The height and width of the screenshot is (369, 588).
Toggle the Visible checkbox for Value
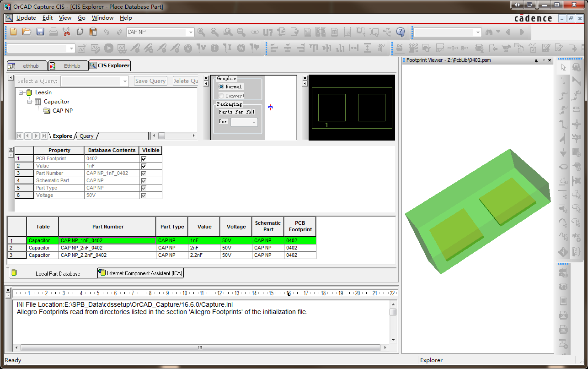[x=144, y=166]
